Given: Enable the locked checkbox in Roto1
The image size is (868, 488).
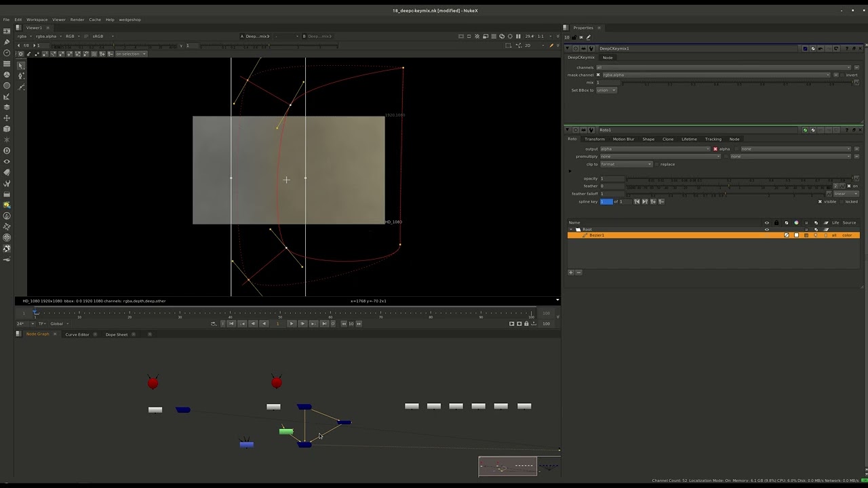Looking at the screenshot, I should click(x=842, y=201).
